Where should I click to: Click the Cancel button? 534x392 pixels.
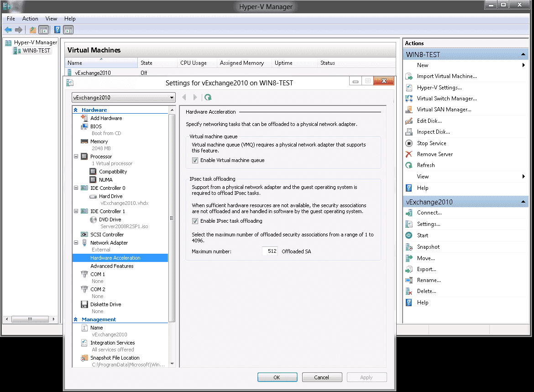click(x=322, y=377)
